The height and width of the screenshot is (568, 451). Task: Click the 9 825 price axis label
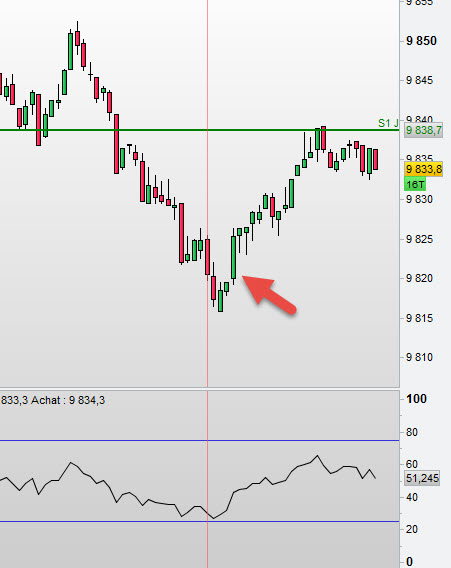(x=419, y=239)
